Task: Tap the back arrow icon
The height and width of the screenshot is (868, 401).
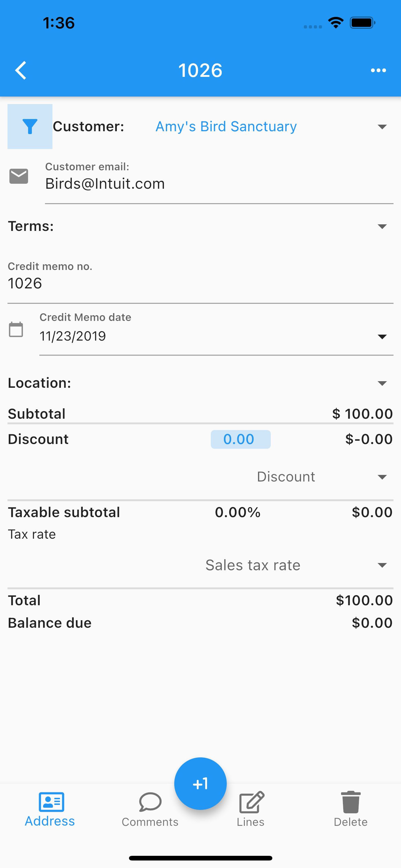Action: pos(21,70)
